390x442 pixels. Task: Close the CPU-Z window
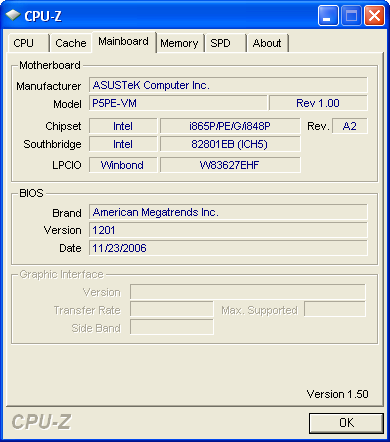point(374,15)
